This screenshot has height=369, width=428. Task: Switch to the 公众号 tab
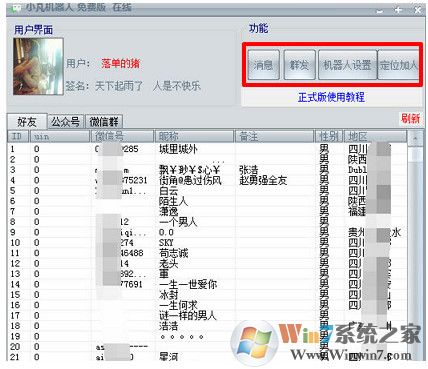tap(65, 122)
